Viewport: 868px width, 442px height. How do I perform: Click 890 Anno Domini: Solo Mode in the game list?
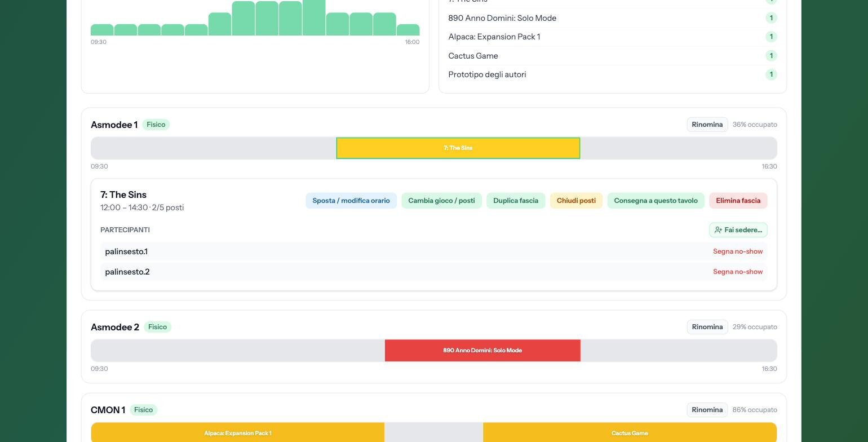tap(502, 18)
